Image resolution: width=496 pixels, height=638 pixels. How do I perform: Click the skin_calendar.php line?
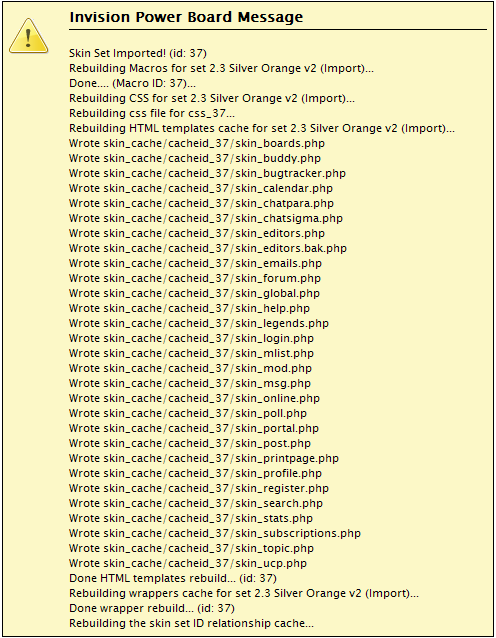201,188
